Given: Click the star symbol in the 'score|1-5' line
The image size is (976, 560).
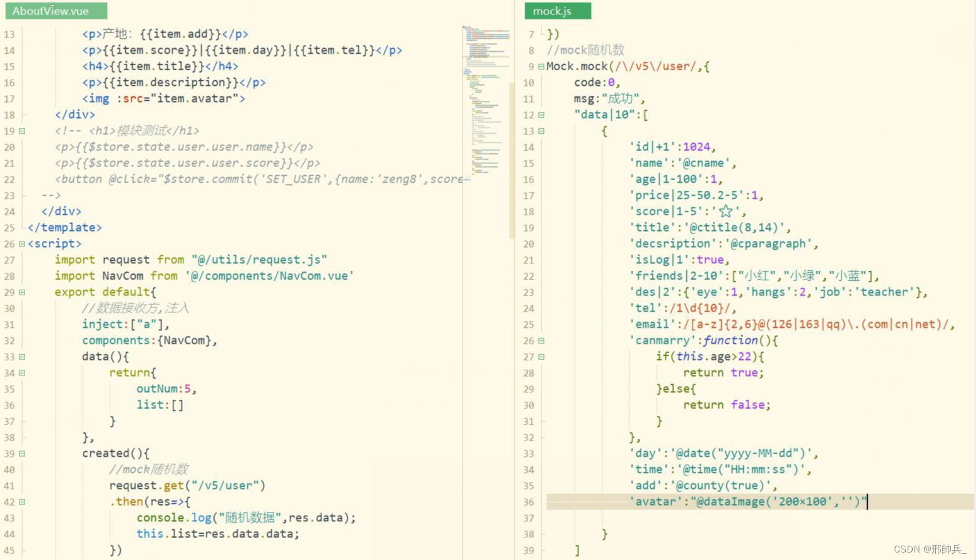Looking at the screenshot, I should (x=726, y=211).
